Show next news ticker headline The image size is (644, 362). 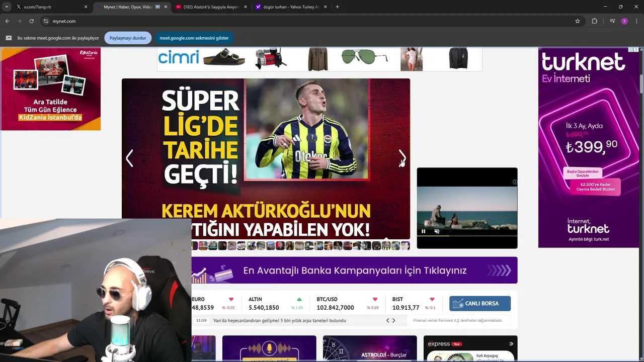[x=393, y=320]
